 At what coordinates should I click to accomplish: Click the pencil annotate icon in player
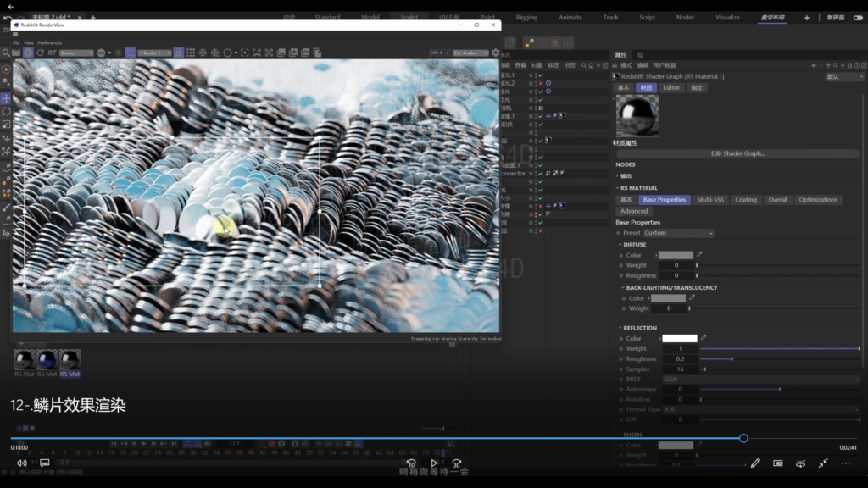point(755,463)
